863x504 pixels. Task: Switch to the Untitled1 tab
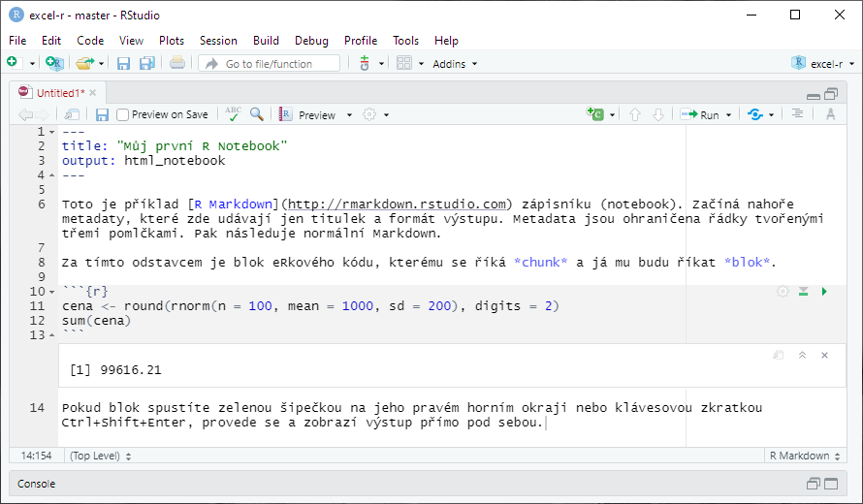tap(60, 93)
